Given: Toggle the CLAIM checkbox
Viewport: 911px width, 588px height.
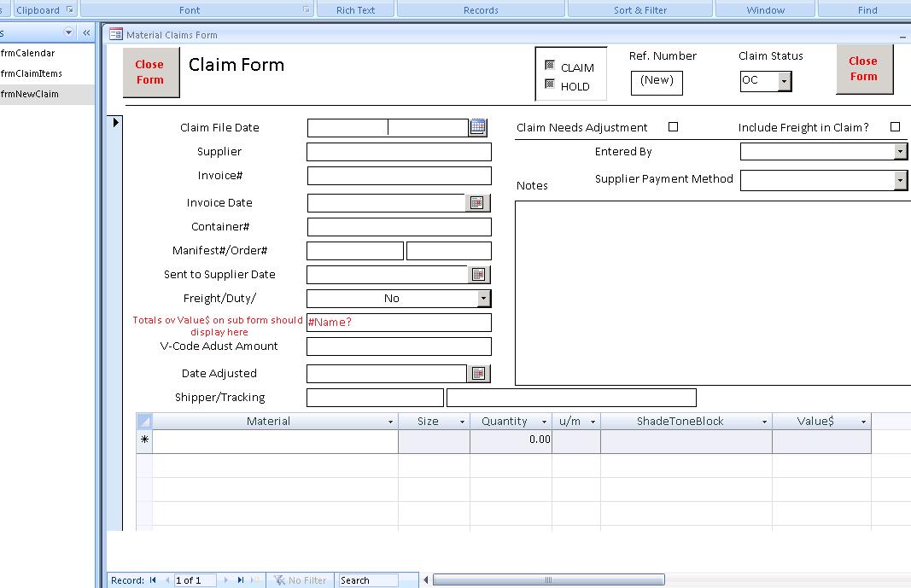Looking at the screenshot, I should click(550, 66).
